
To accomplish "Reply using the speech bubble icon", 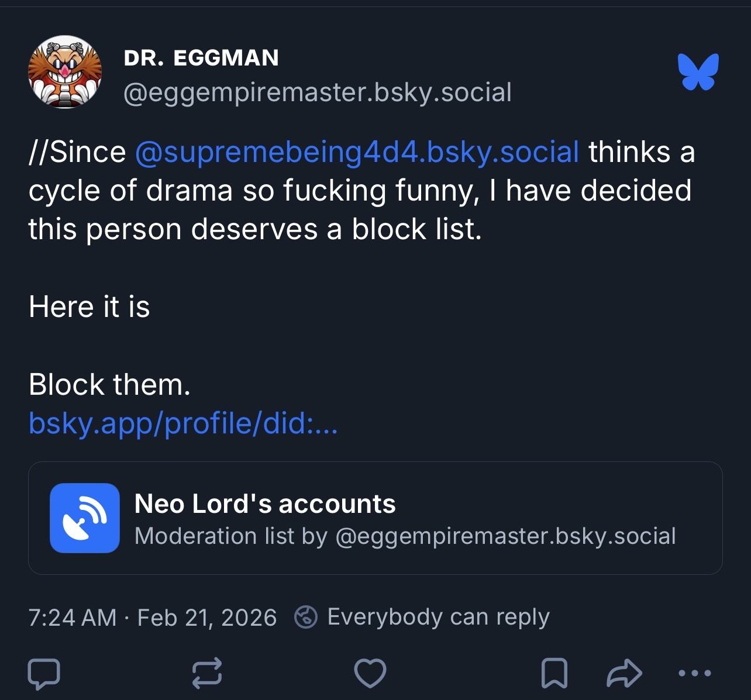I will pos(44,673).
